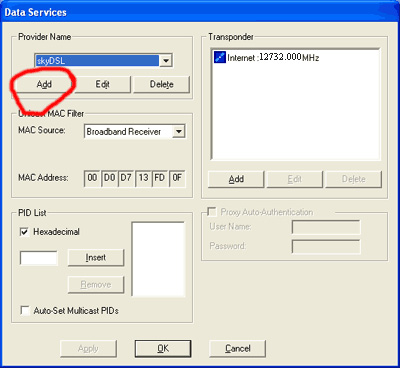Confirm with the OK button

[163, 349]
